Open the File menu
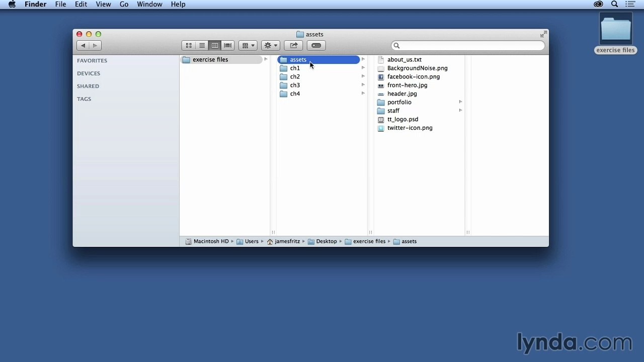This screenshot has height=362, width=644. 60,5
